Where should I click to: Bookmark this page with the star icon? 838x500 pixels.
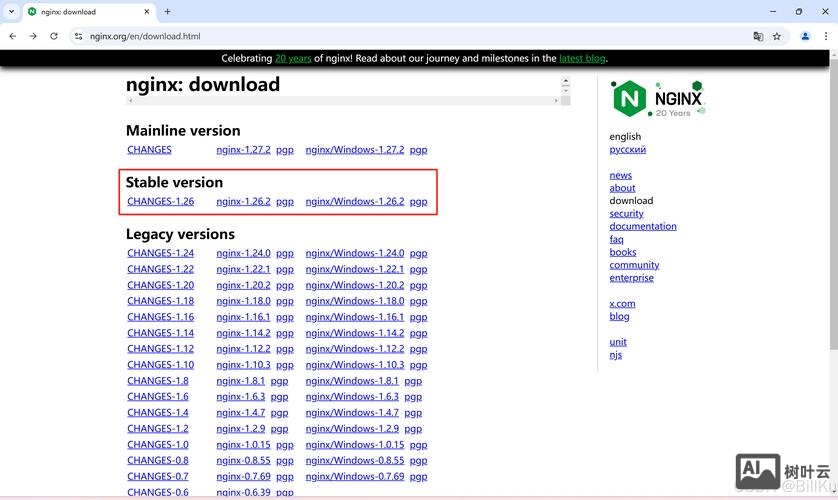pos(777,36)
